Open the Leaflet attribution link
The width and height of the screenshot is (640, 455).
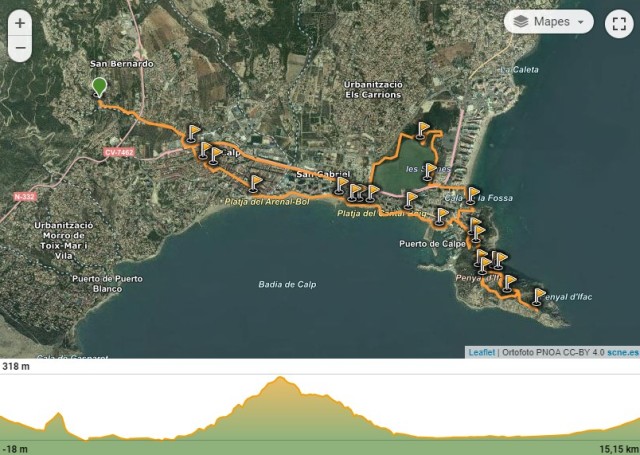tap(481, 353)
